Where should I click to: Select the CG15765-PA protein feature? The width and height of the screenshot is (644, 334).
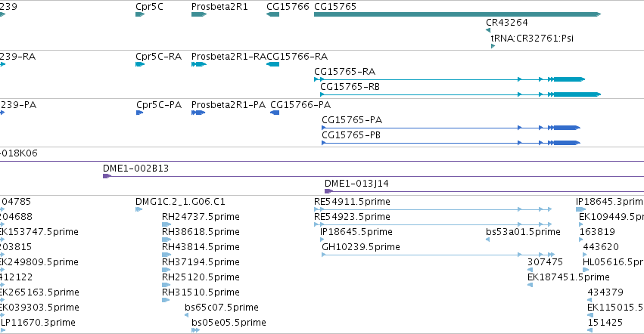coord(451,128)
